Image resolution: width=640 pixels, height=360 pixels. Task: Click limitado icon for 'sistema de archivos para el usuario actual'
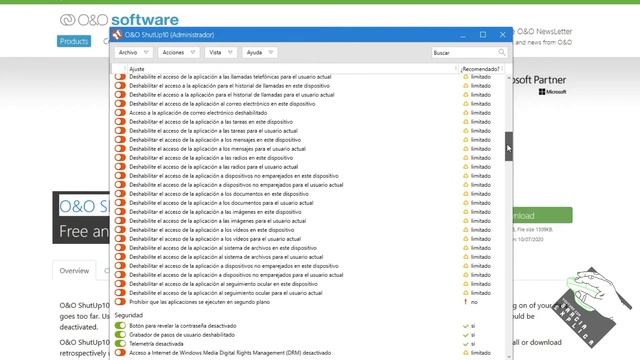[x=466, y=257]
